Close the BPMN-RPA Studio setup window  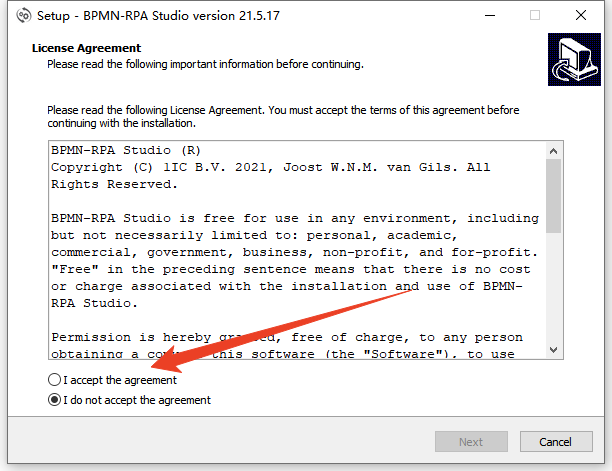[x=581, y=16]
